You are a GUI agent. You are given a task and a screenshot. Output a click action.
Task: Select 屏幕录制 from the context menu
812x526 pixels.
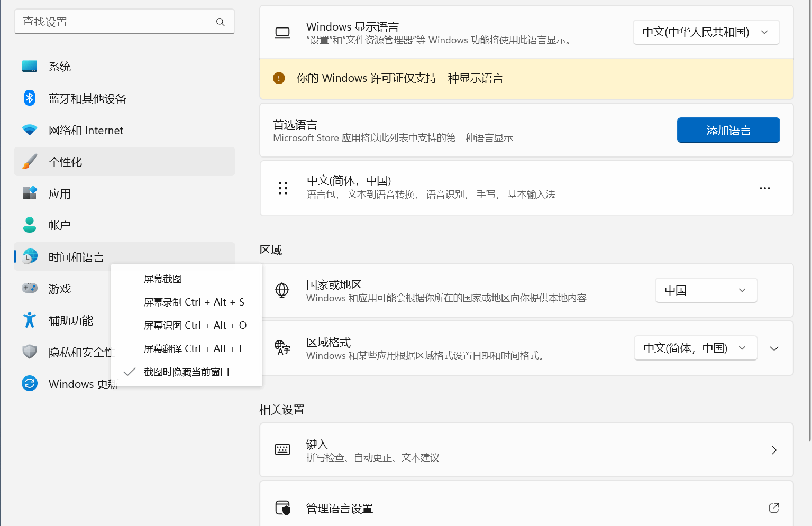pos(194,302)
